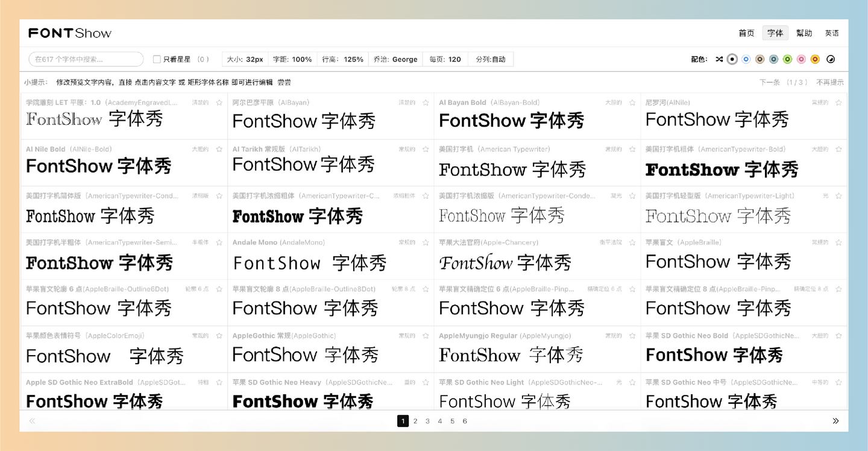Image resolution: width=868 pixels, height=451 pixels.
Task: Show next tip via 下一条
Action: pyautogui.click(x=770, y=82)
